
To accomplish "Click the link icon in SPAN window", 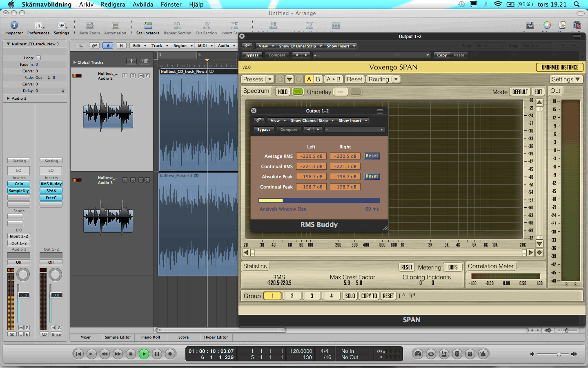I will click(247, 46).
